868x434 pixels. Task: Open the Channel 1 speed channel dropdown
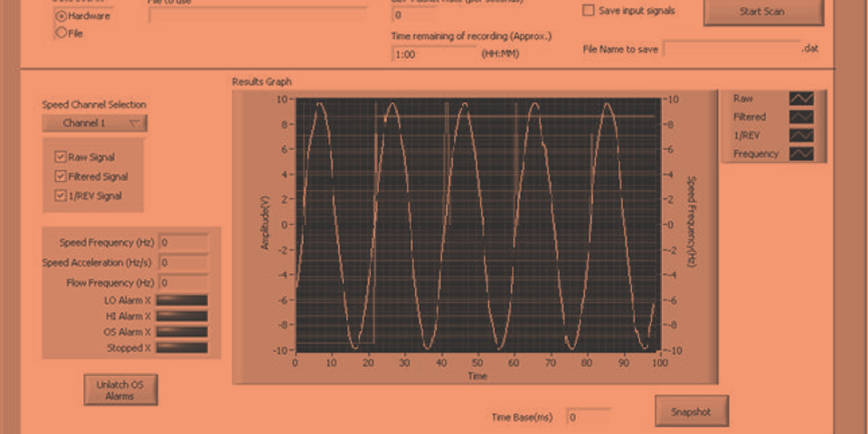[94, 123]
